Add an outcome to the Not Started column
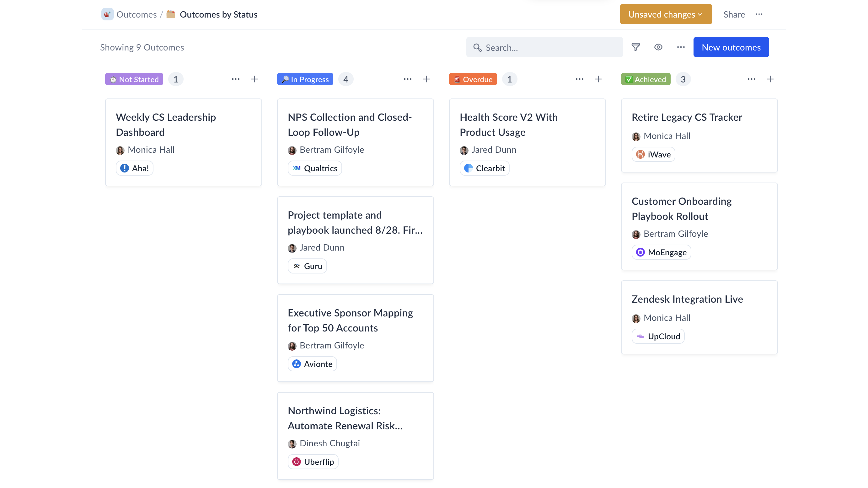 pyautogui.click(x=255, y=79)
